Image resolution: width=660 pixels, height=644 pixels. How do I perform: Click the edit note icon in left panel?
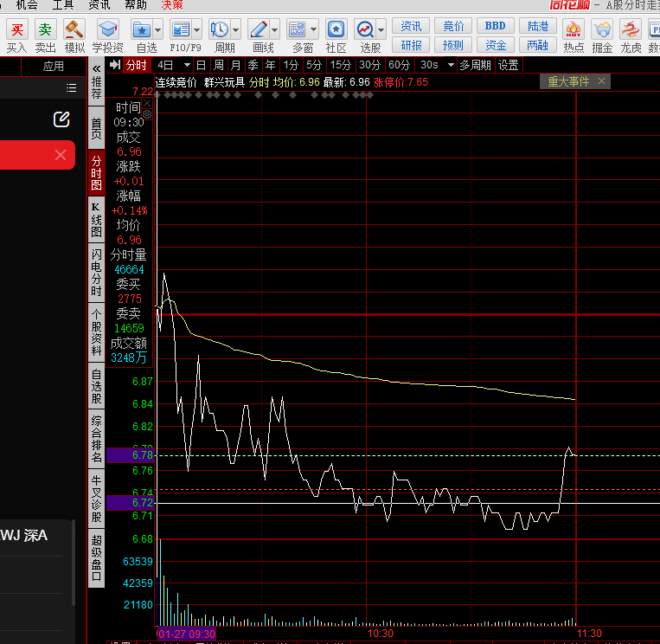click(x=61, y=119)
